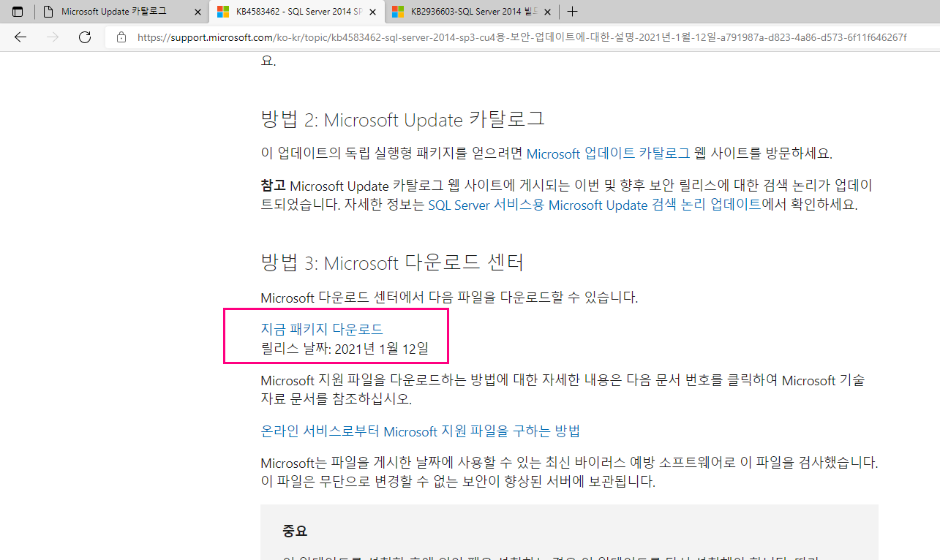Viewport: 940px width, 560px height.
Task: Click the 중요 heading in gray box
Action: pos(295,531)
